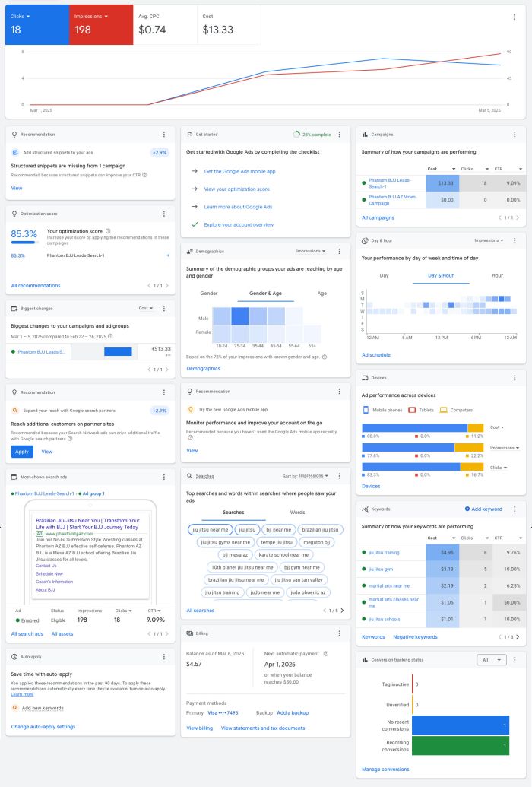Expand the Impressions dropdown in Demographics card

[312, 251]
